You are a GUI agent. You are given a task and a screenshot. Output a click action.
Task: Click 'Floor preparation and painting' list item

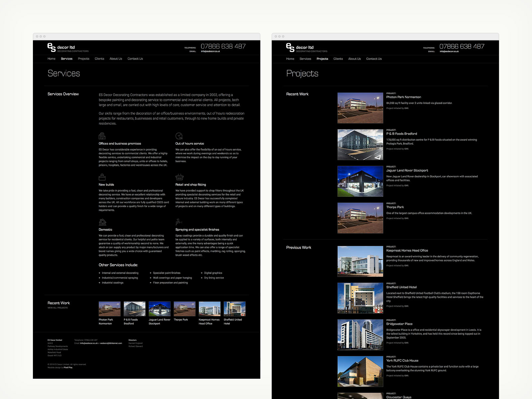pyautogui.click(x=170, y=283)
